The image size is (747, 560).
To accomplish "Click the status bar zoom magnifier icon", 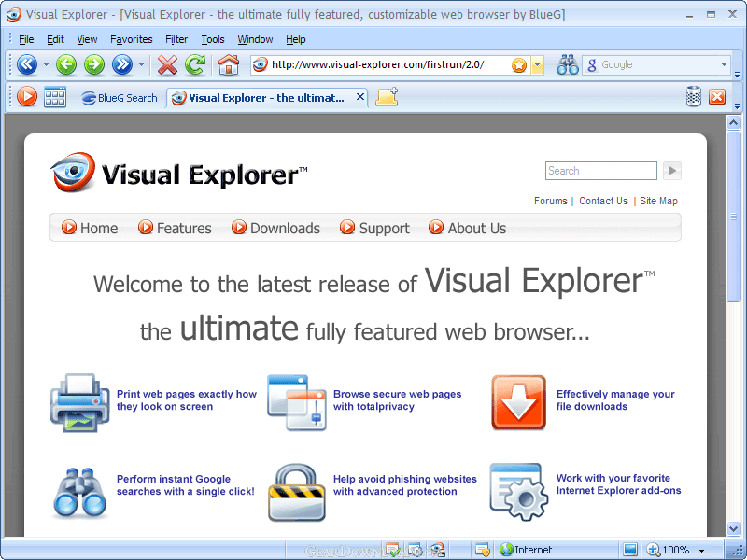I will [653, 550].
